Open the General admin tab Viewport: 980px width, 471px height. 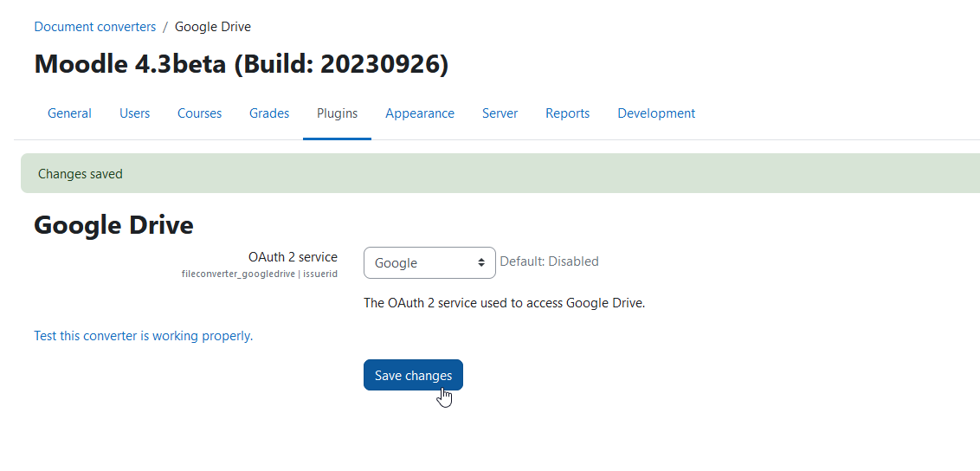(x=69, y=113)
